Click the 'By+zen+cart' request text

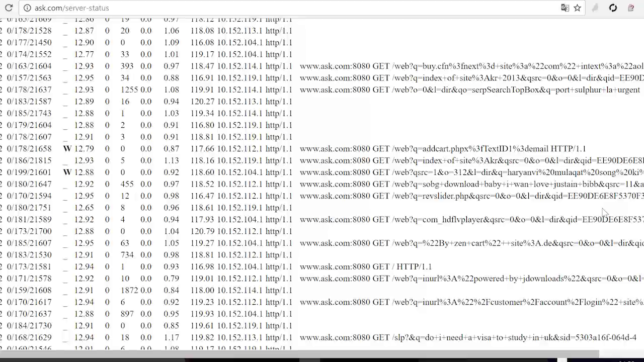471,243
